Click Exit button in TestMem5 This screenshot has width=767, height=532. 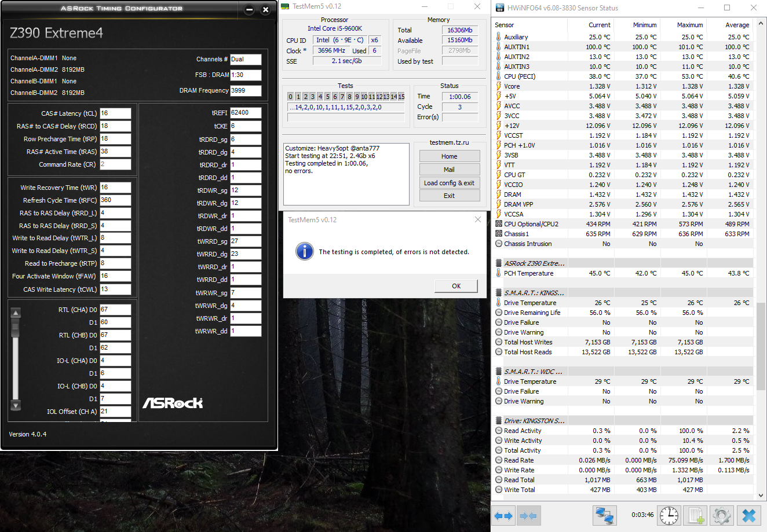pos(450,196)
